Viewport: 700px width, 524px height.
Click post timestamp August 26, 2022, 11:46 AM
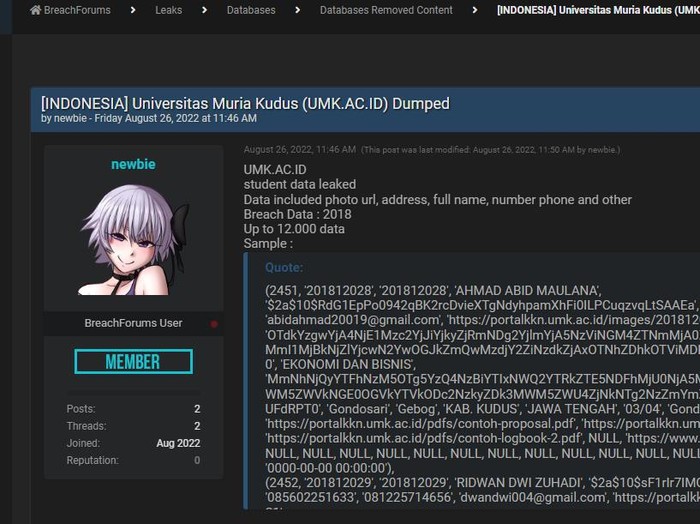(x=300, y=150)
